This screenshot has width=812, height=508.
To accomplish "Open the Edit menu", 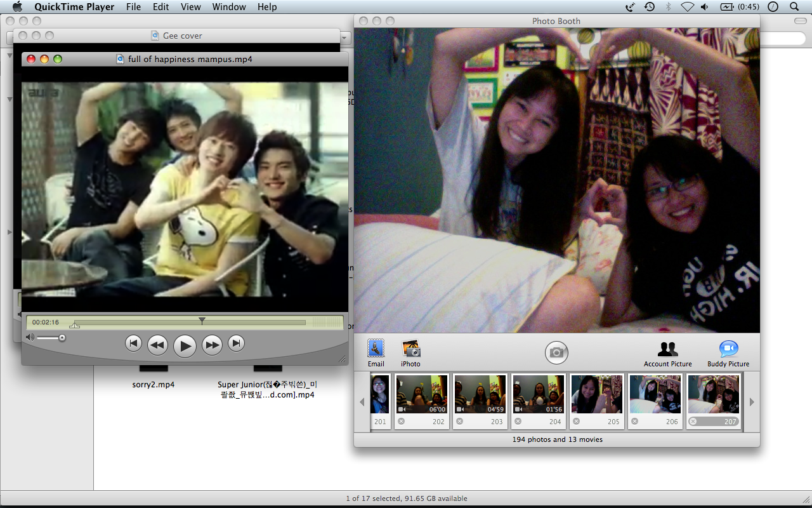I will click(160, 7).
